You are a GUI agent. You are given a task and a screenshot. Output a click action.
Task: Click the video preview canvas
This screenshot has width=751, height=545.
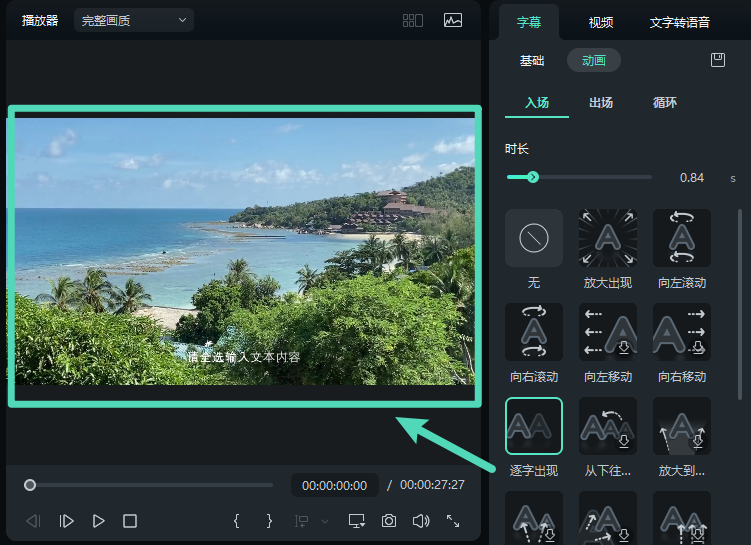245,251
